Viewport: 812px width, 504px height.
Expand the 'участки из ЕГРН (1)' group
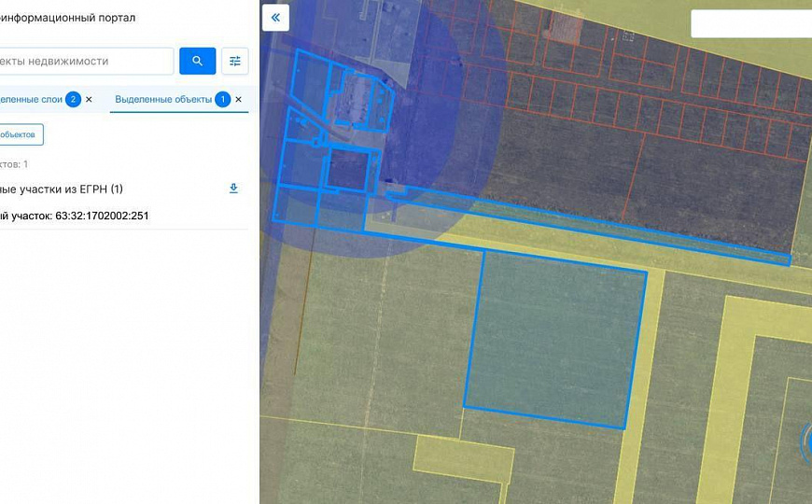pos(62,189)
